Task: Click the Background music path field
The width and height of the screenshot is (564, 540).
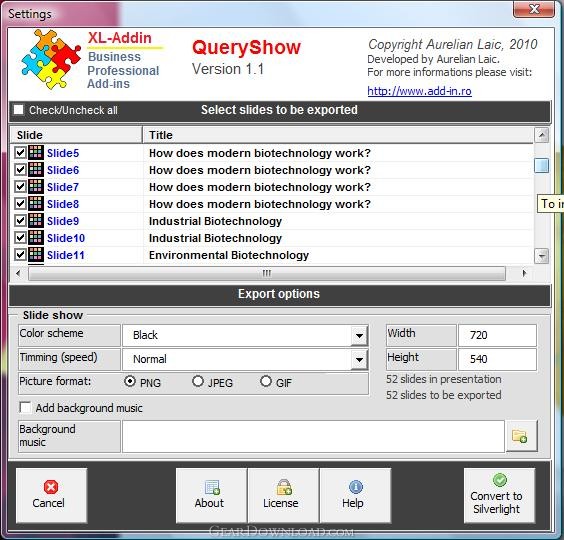Action: (313, 436)
